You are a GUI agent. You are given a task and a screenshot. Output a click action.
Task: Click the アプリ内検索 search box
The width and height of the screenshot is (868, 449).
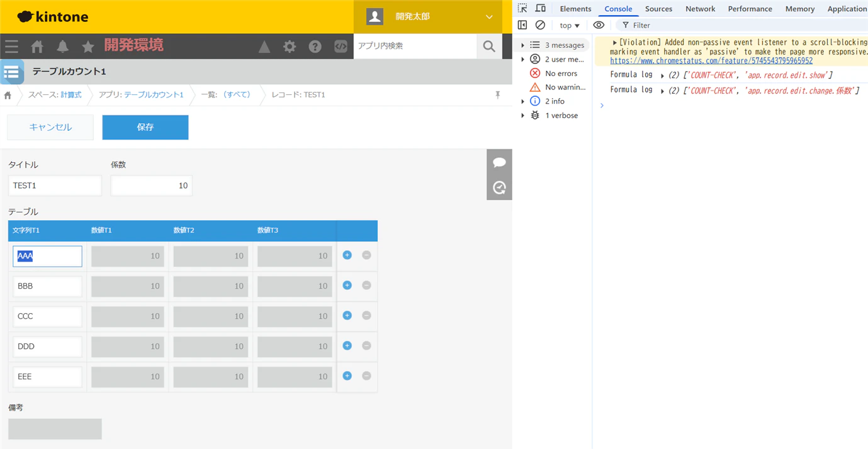[415, 46]
